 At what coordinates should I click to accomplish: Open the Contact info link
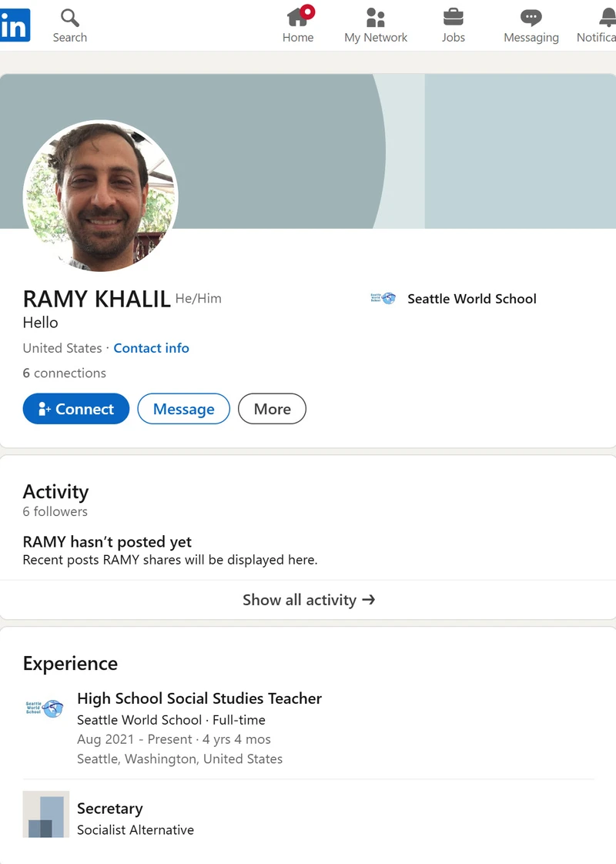click(151, 348)
